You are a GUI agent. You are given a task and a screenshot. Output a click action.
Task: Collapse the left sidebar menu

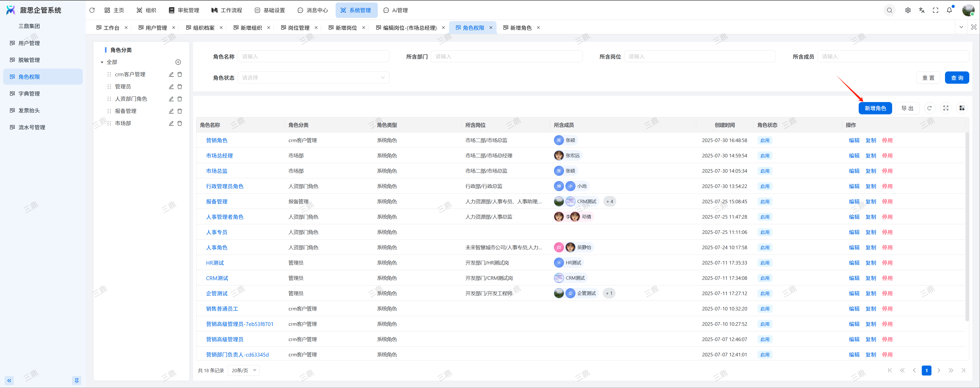tap(9, 380)
